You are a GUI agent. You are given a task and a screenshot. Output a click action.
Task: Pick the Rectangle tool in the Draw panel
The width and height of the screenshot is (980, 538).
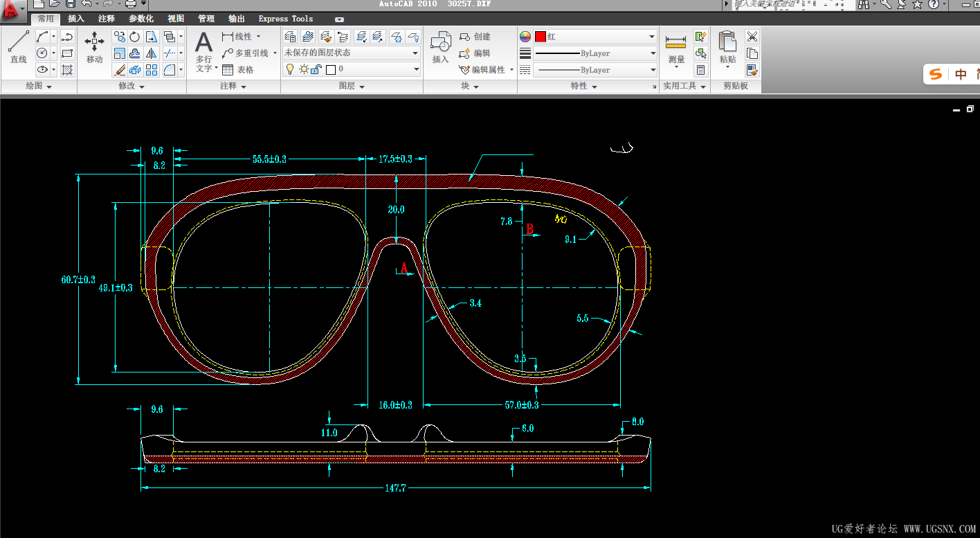(67, 53)
